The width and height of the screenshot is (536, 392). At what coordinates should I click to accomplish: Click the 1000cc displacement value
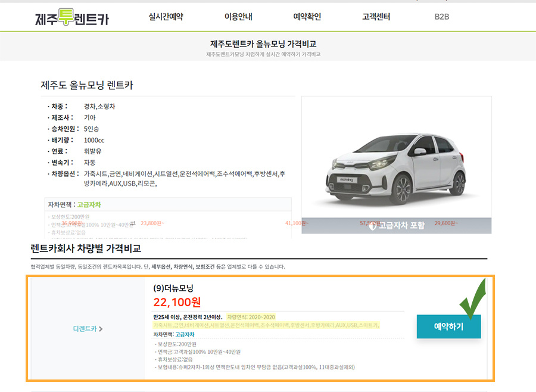coord(94,140)
